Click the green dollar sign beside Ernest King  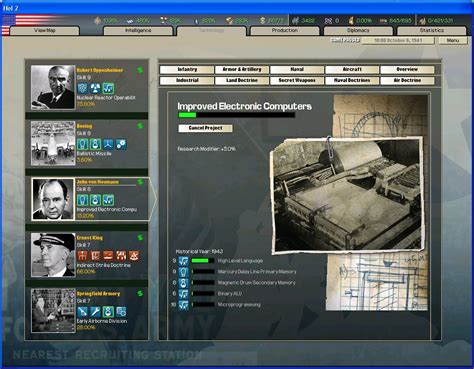click(140, 237)
